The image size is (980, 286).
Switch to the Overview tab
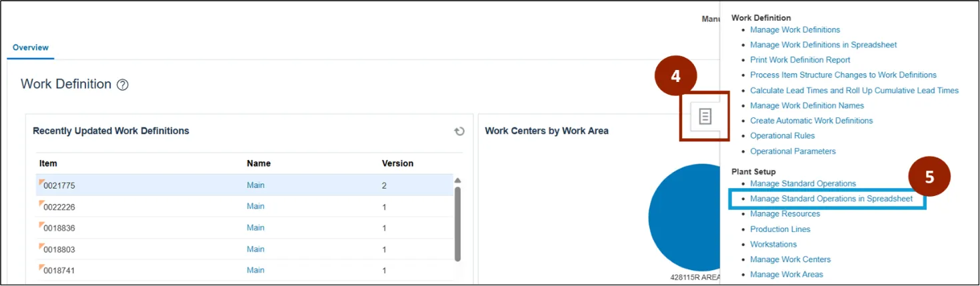(30, 47)
